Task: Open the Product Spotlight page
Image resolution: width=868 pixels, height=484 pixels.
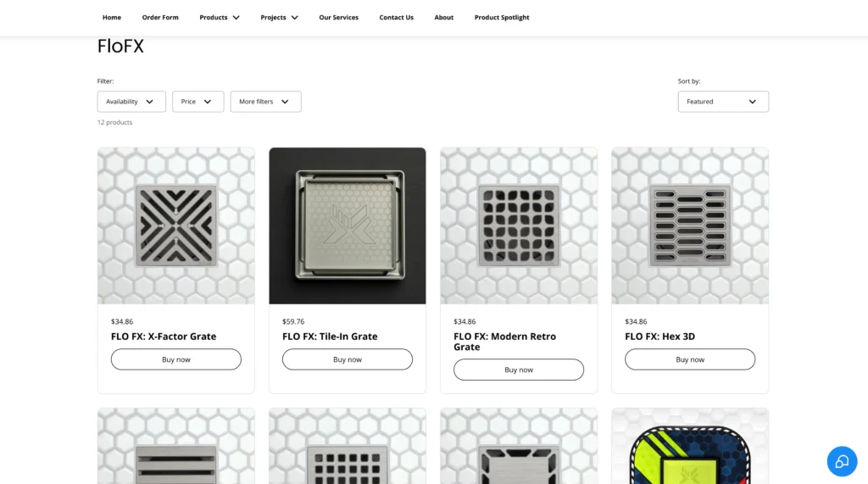Action: [x=502, y=17]
